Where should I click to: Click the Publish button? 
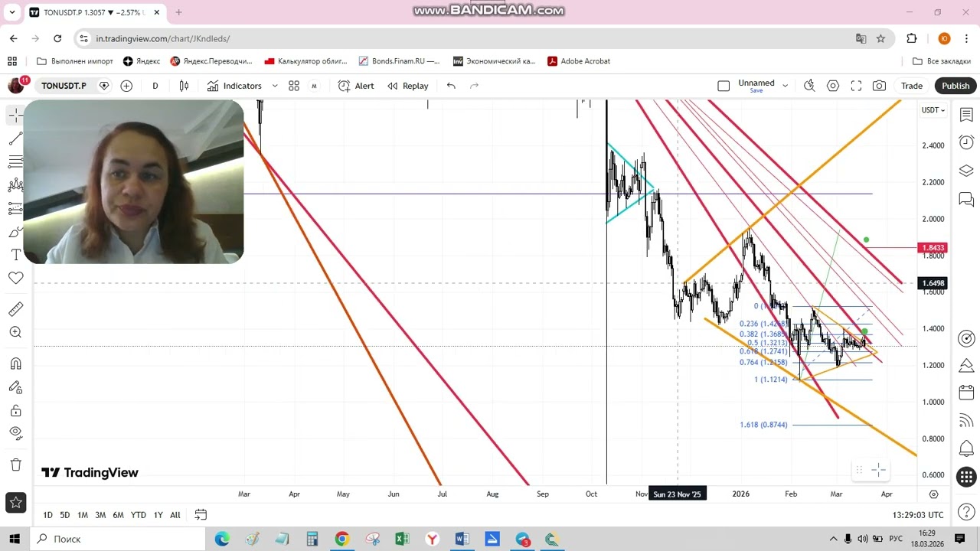tap(955, 86)
